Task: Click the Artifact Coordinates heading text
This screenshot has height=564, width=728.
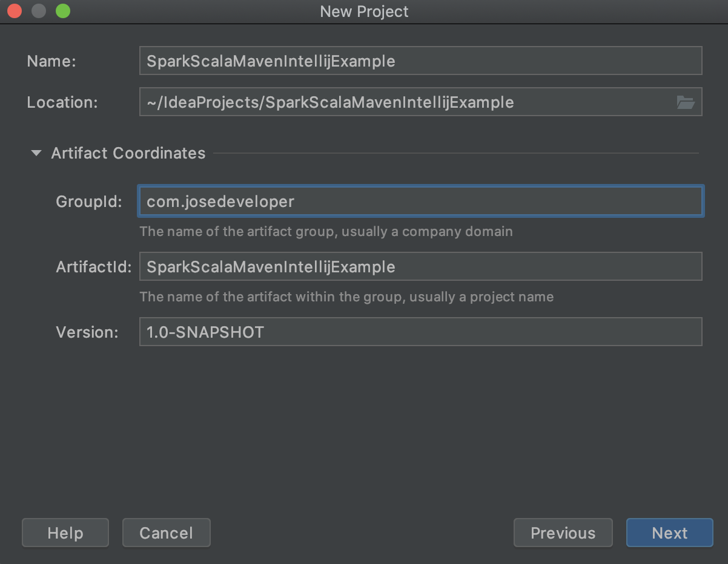Action: 128,154
